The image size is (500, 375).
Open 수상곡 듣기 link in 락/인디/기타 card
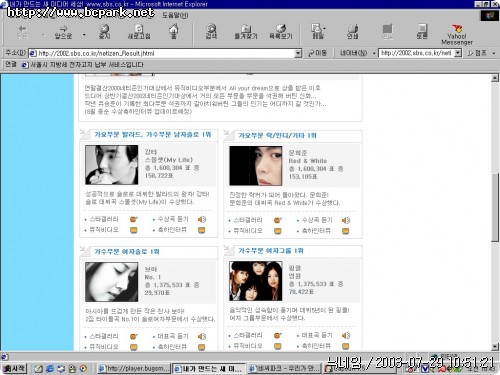pyautogui.click(x=317, y=220)
